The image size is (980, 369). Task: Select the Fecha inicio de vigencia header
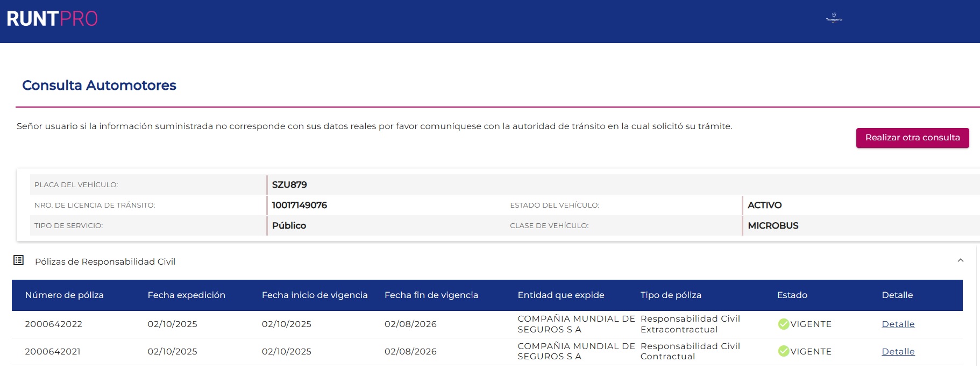tap(315, 295)
